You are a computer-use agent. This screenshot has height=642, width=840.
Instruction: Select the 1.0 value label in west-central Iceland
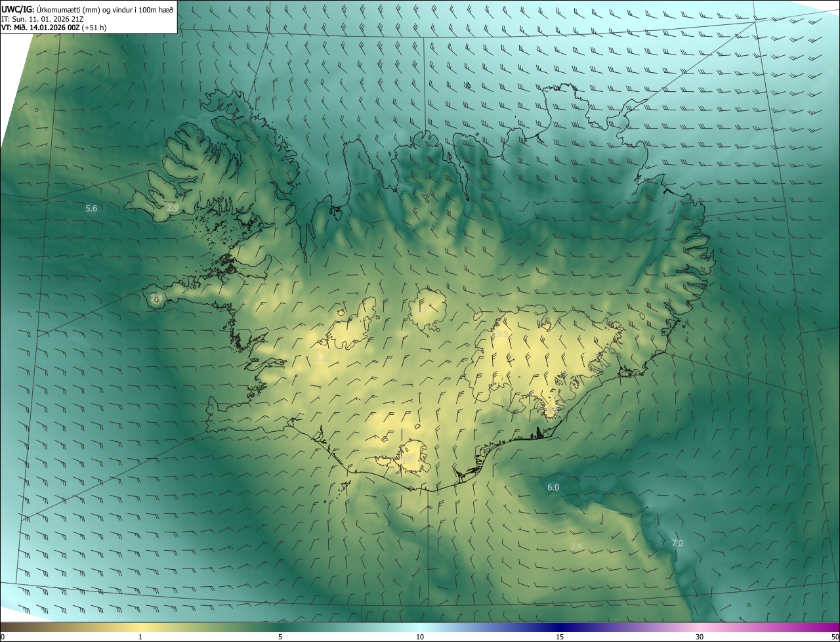(x=321, y=358)
